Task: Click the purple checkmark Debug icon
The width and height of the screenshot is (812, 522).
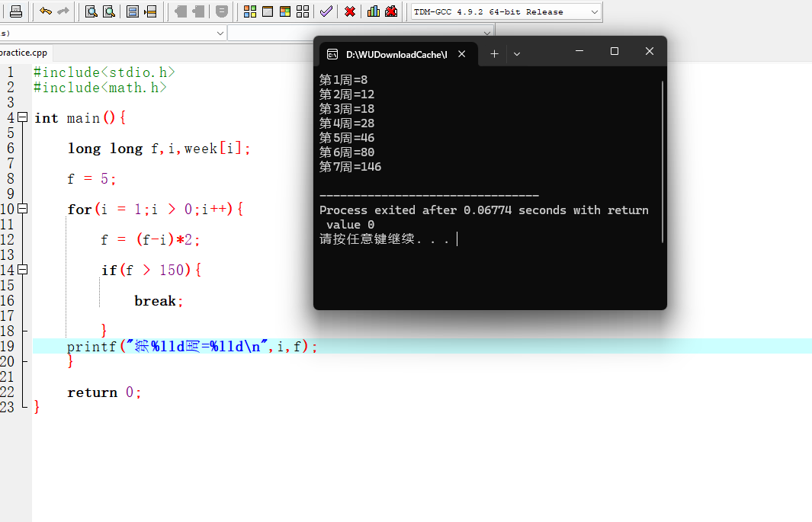Action: [326, 11]
